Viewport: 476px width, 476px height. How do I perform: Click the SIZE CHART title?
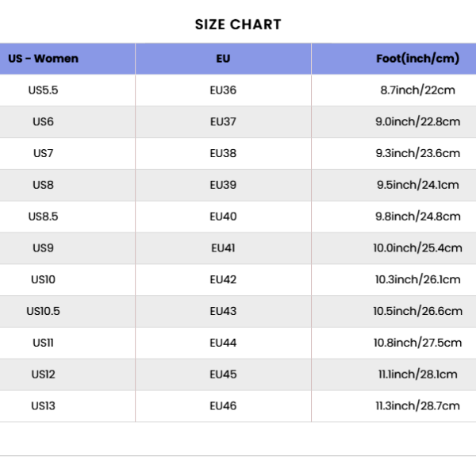coord(238,25)
